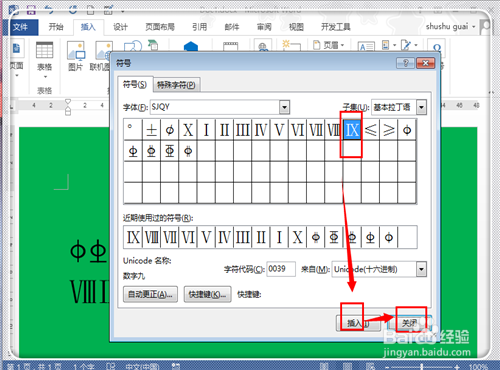Select the 符号(S) tab in dialog
Image resolution: width=500 pixels, height=370 pixels.
135,84
